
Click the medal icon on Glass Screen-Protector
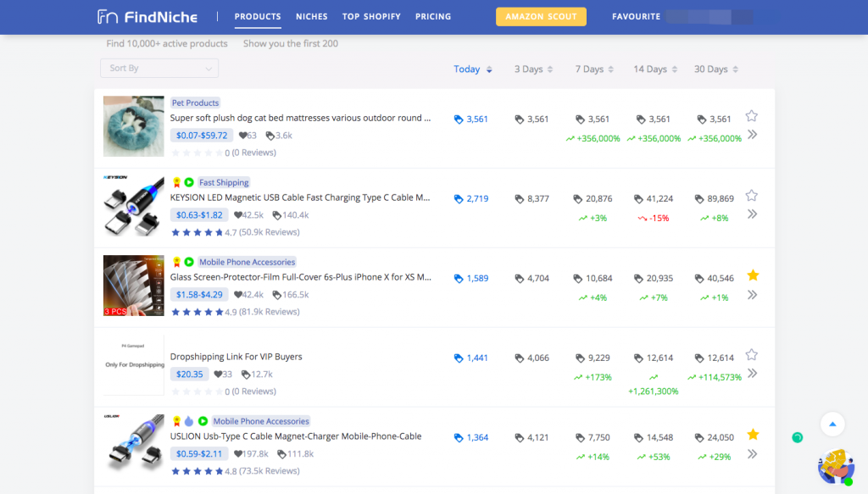[x=176, y=262]
